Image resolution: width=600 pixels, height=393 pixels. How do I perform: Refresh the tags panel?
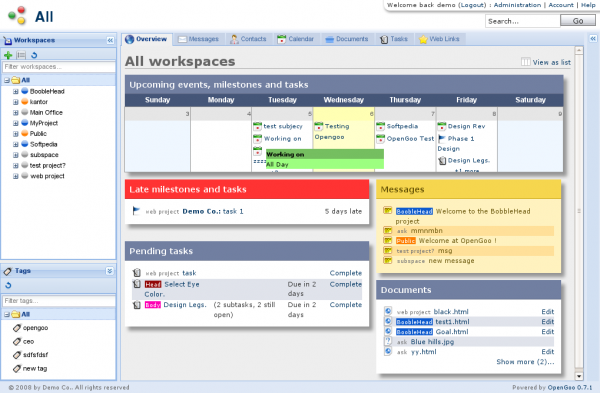coord(8,285)
